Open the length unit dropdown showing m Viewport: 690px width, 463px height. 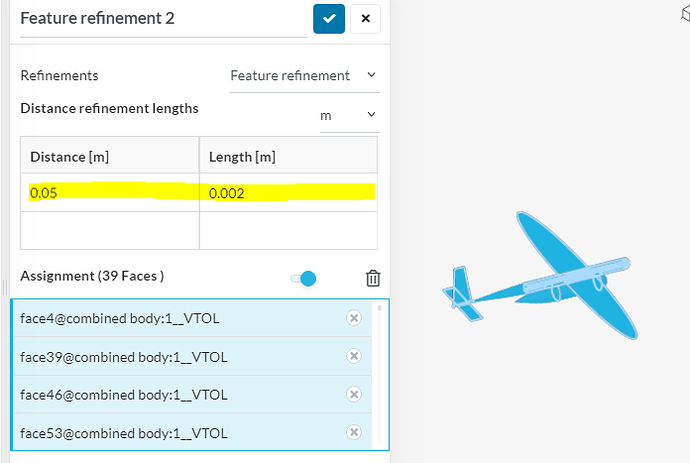(348, 116)
